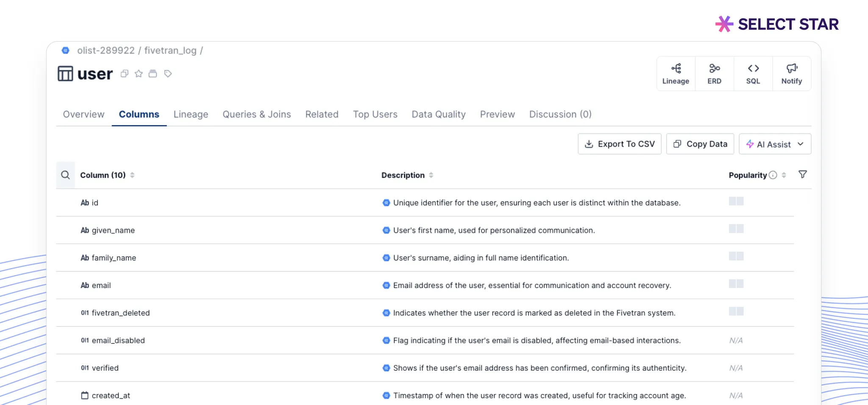Open fivetran_log breadcrumb link

pos(170,50)
